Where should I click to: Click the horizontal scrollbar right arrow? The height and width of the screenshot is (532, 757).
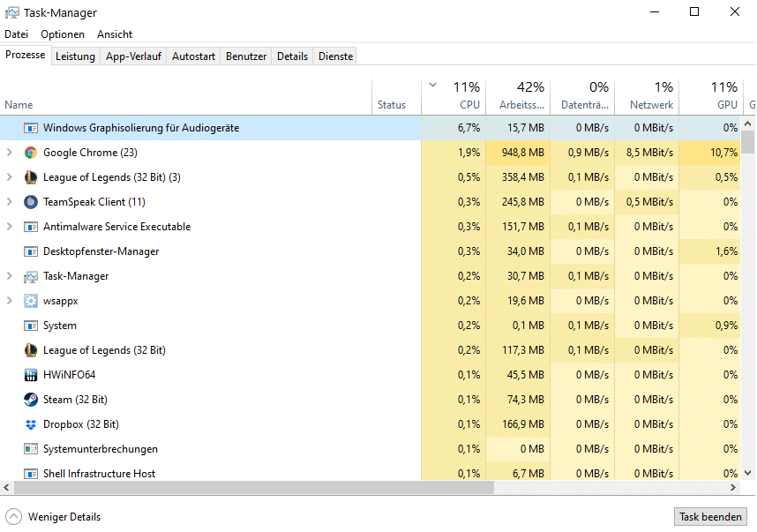[x=737, y=487]
